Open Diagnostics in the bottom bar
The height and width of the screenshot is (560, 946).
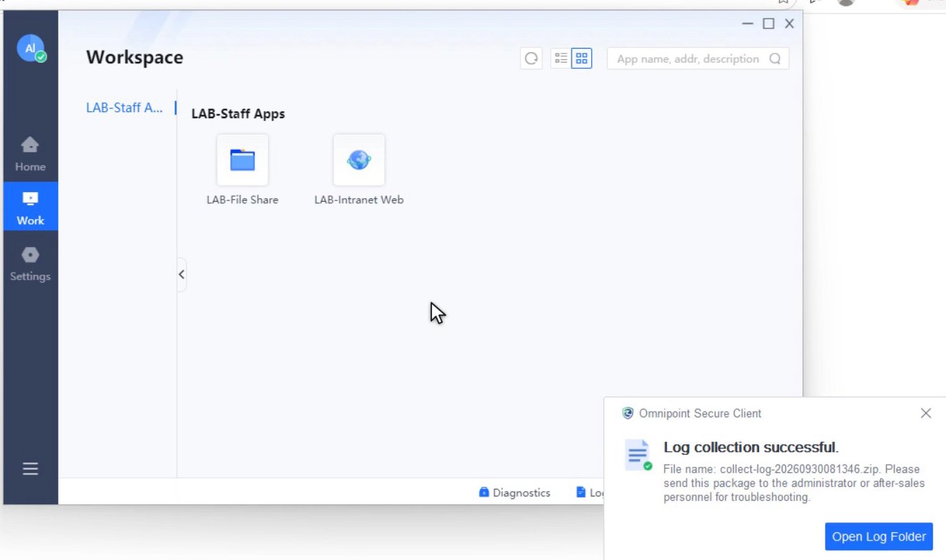515,493
